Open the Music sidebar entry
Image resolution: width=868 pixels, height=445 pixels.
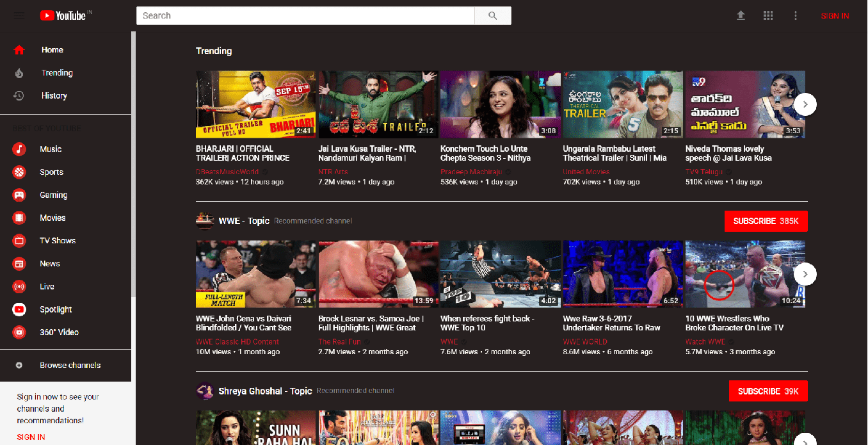pyautogui.click(x=65, y=149)
